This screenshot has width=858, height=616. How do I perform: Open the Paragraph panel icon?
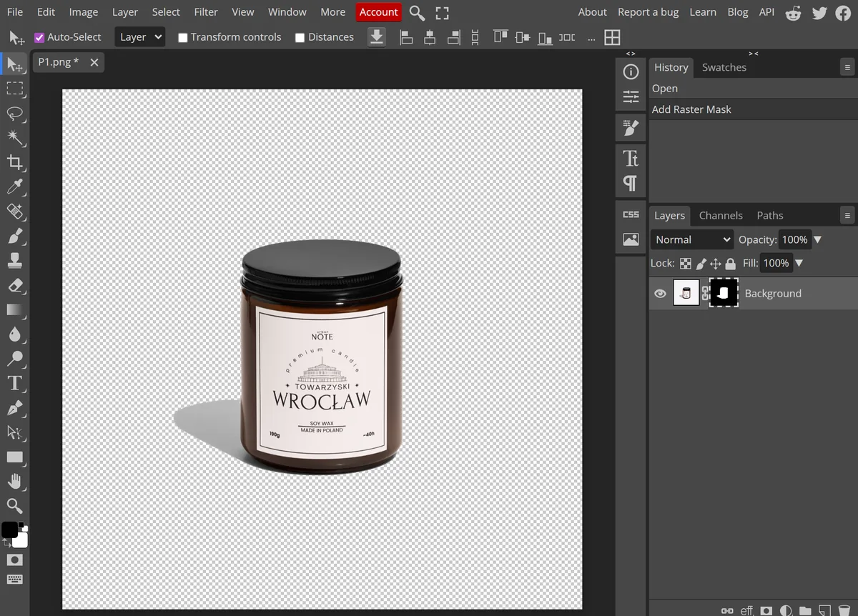point(631,184)
